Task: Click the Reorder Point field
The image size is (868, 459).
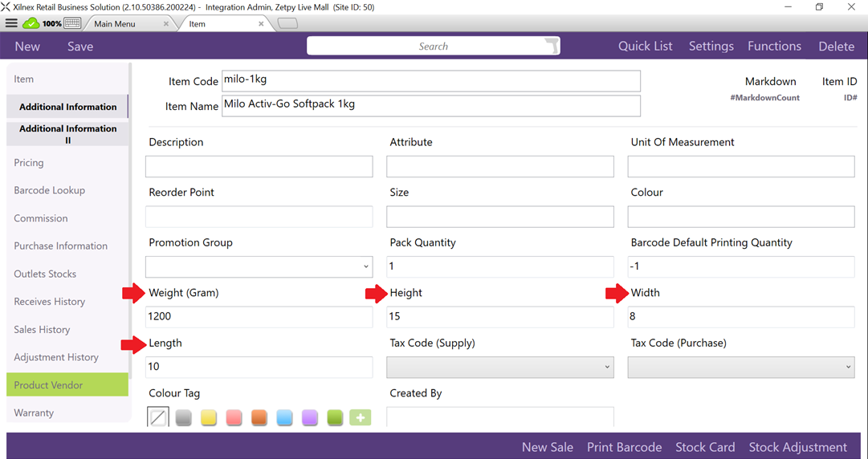Action: point(259,217)
